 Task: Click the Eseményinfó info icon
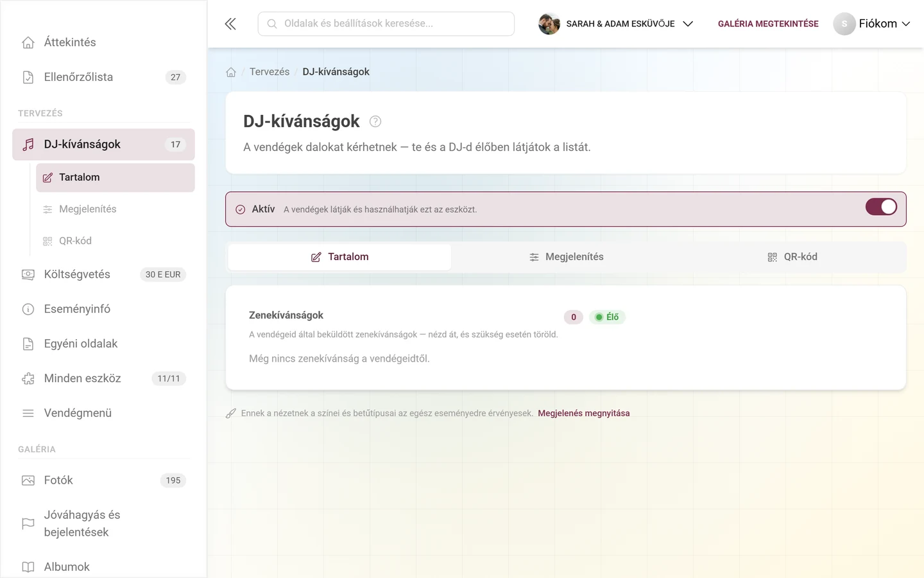28,309
